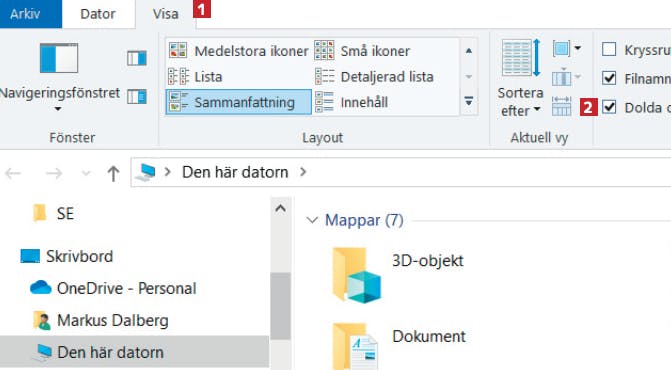Select OneDrive - Personal in navigation pane

pyautogui.click(x=113, y=288)
